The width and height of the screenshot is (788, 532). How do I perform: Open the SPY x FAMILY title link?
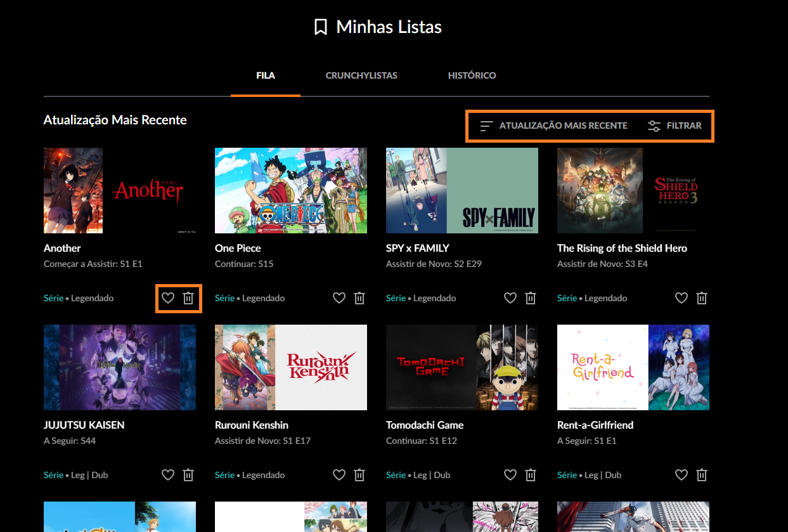418,248
